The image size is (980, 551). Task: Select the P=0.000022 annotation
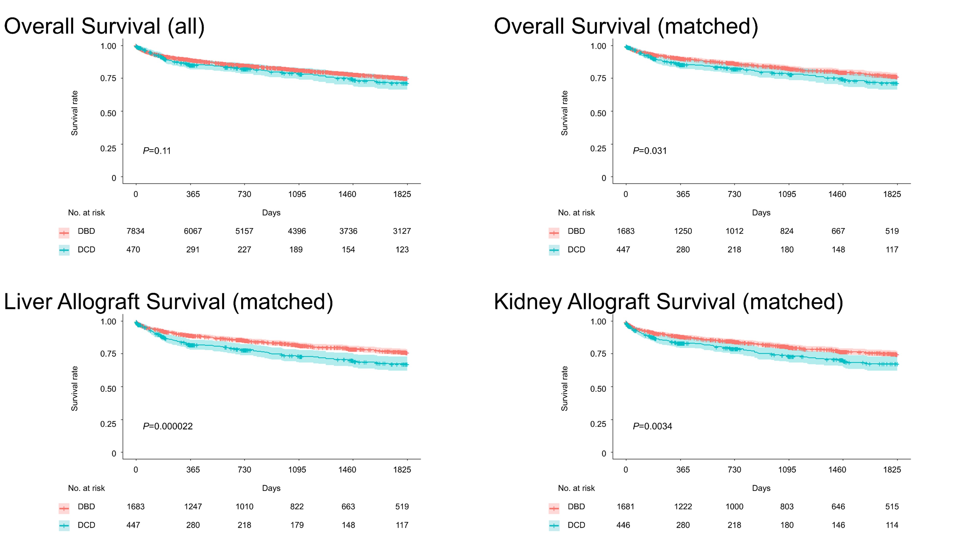point(168,426)
